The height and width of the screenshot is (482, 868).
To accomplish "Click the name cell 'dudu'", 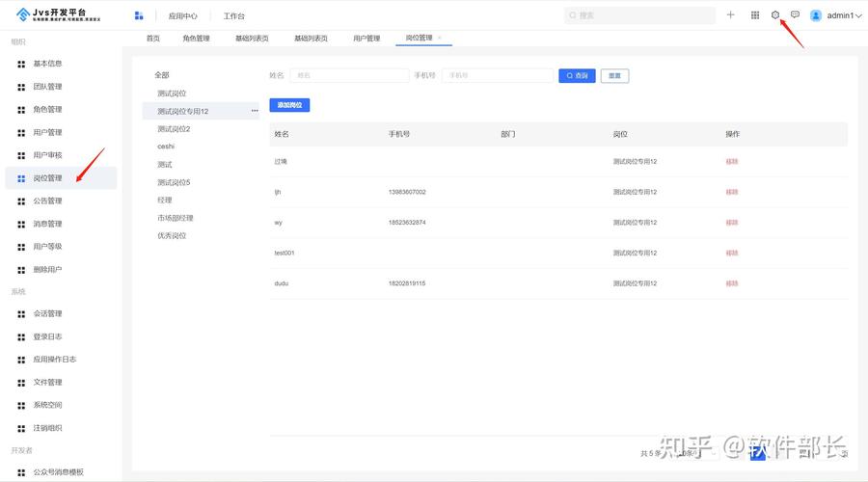I will tap(282, 283).
